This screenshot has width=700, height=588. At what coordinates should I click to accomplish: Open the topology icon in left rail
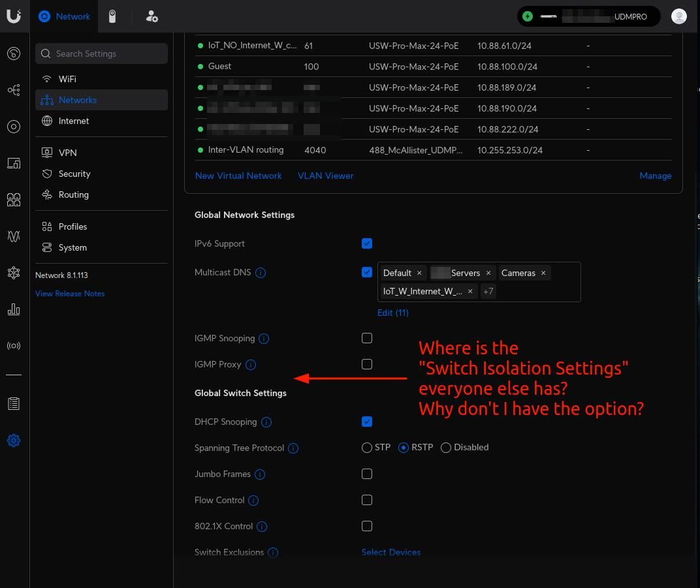click(14, 90)
